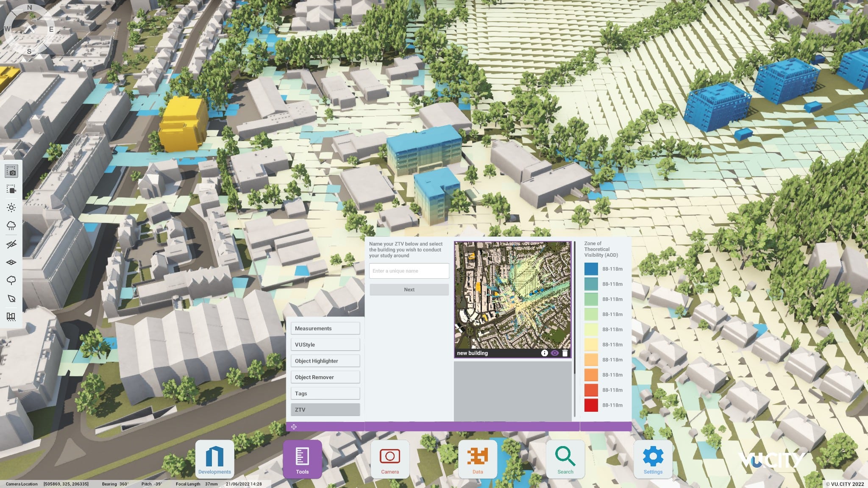Toggle the ground plane diamond icon
Screen dimensions: 868x488
click(12, 262)
